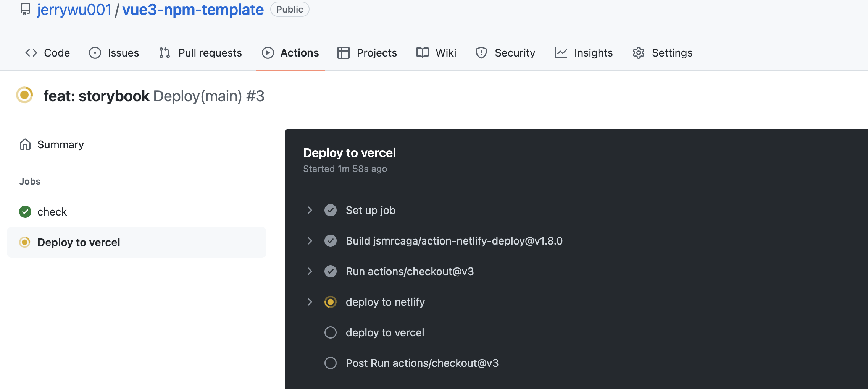Open the vue3-npm-template repository link

tap(193, 10)
